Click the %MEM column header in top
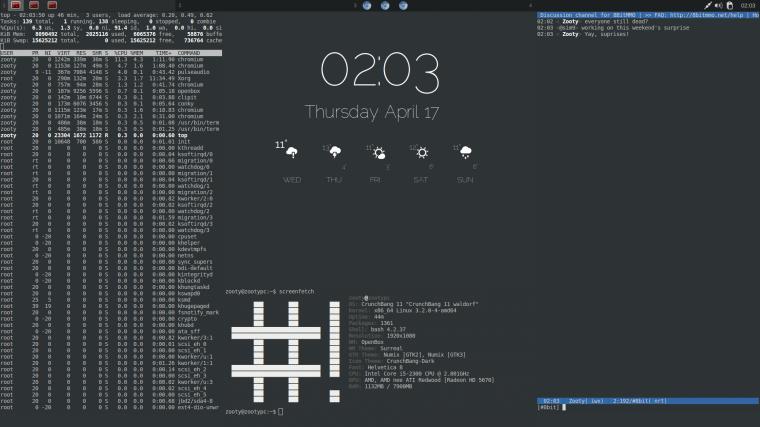 [x=136, y=53]
